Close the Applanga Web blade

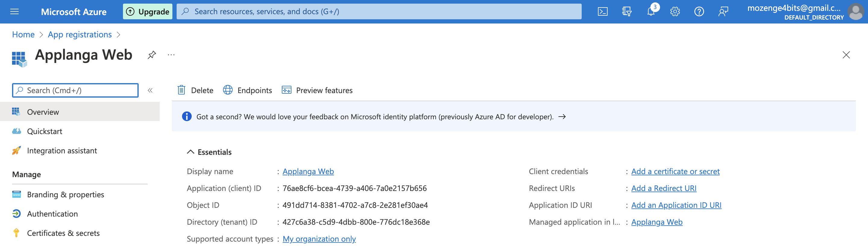(x=846, y=55)
